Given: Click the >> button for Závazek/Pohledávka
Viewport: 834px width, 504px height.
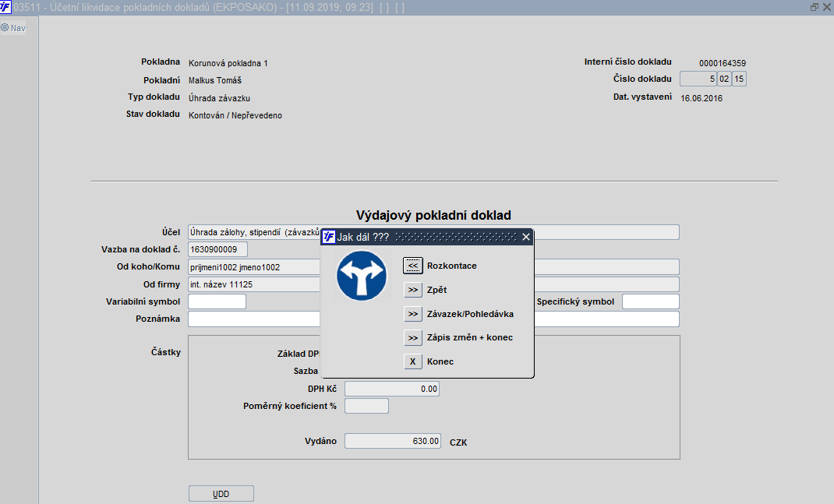Looking at the screenshot, I should (x=413, y=314).
